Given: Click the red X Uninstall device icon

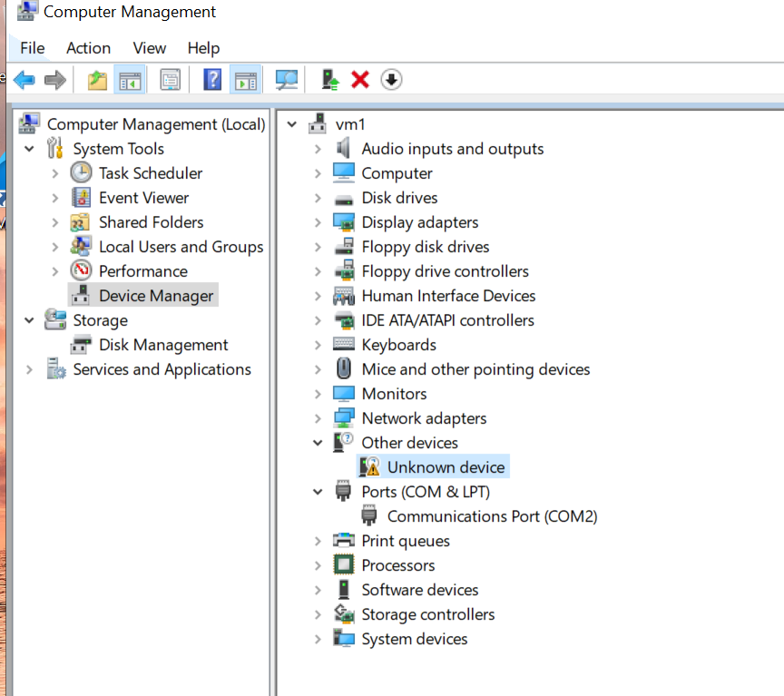Looking at the screenshot, I should coord(360,80).
